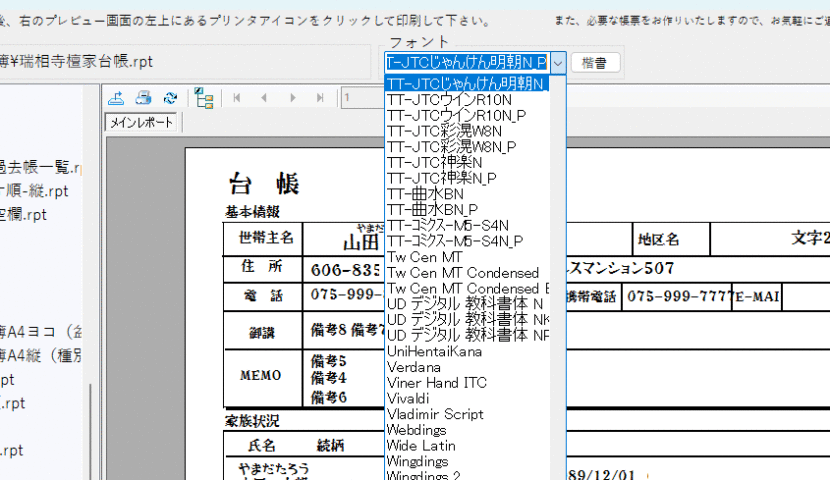Go to previous page arrow
830x480 pixels.
coord(264,98)
